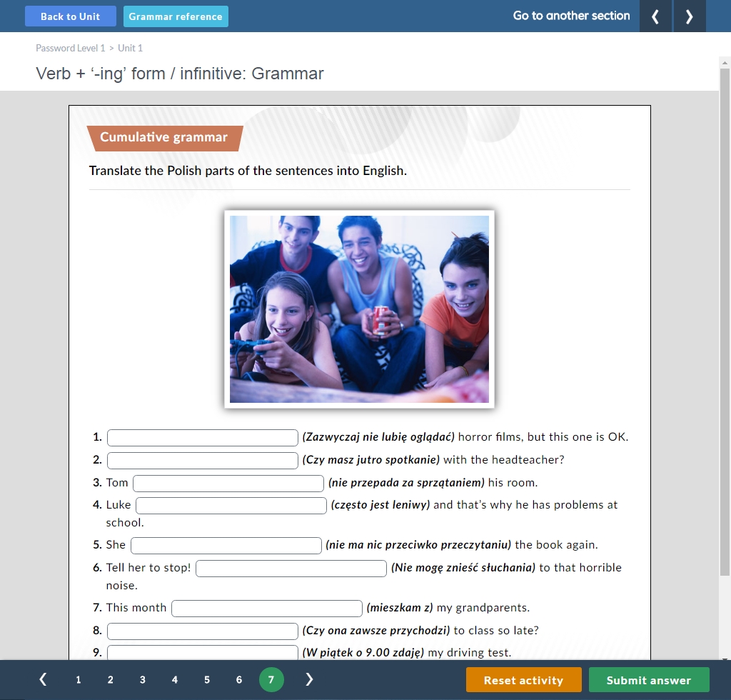The width and height of the screenshot is (731, 700).
Task: Open the Unit 1 breadcrumb link
Action: pos(130,48)
